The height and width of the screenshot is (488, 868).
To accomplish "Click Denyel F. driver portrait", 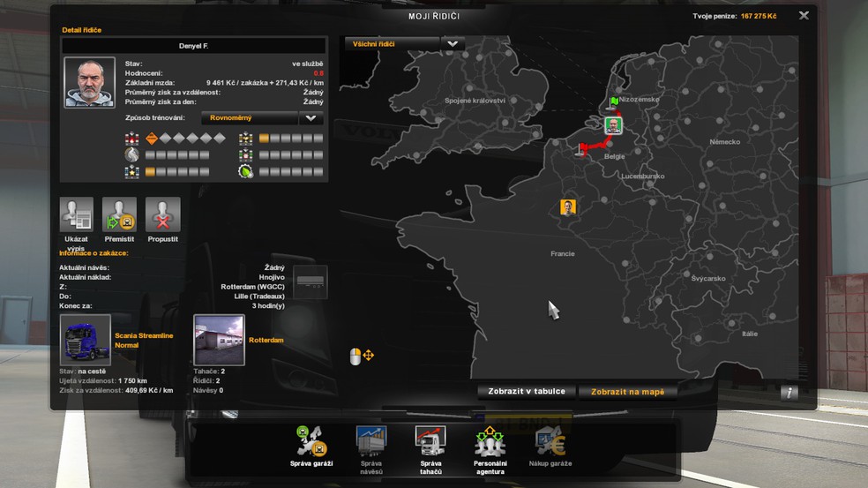I will (90, 82).
